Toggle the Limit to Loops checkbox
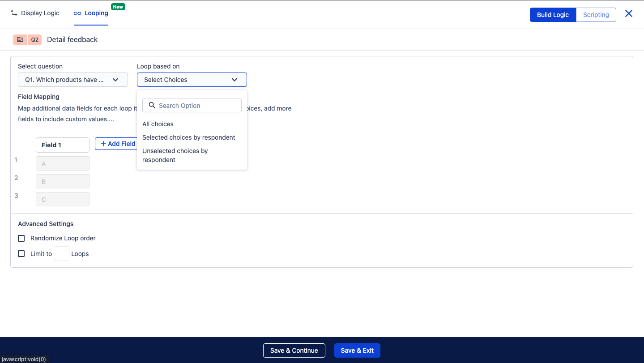The height and width of the screenshot is (363, 644). pyautogui.click(x=21, y=254)
